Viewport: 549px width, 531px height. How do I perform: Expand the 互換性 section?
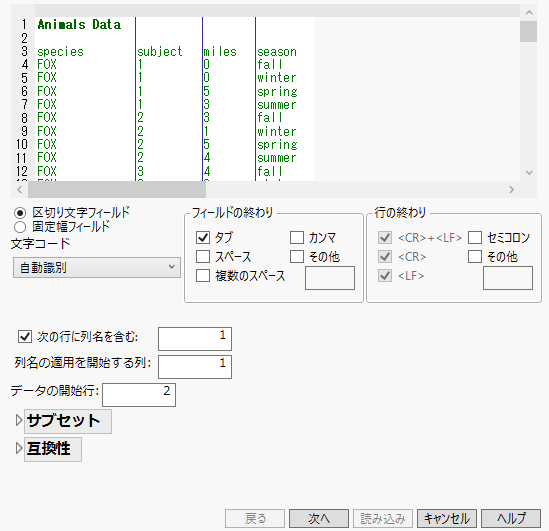tap(19, 448)
